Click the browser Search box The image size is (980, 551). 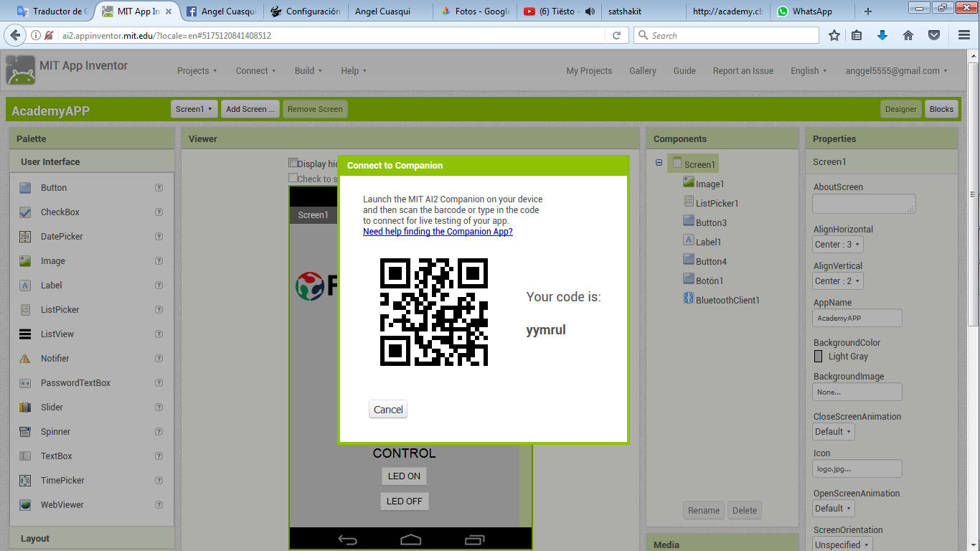click(x=726, y=35)
